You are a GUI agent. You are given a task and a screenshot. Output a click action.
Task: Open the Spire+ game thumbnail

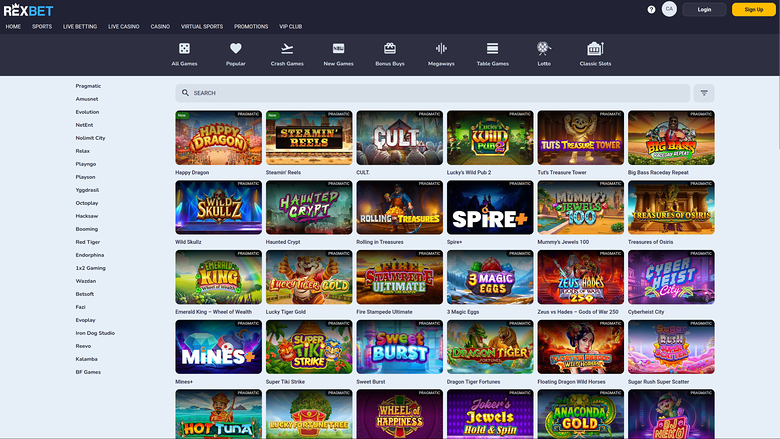[x=490, y=207]
